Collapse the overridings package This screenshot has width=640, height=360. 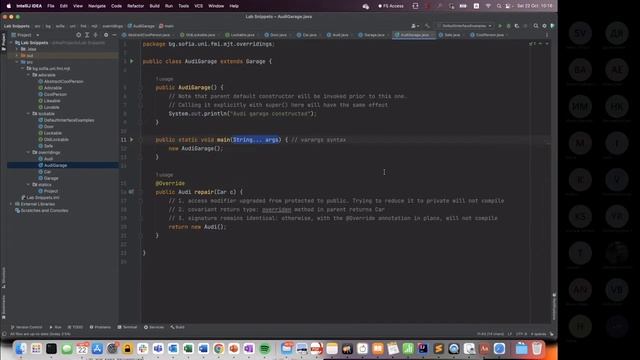tap(29, 152)
